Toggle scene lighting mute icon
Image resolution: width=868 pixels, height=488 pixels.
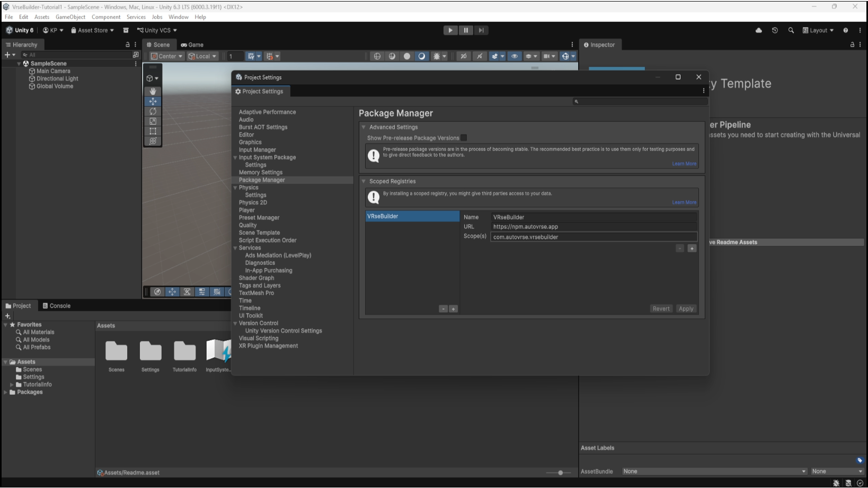click(480, 56)
